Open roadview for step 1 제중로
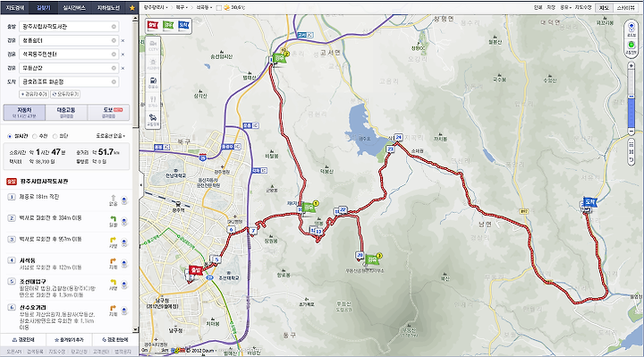 click(x=124, y=200)
